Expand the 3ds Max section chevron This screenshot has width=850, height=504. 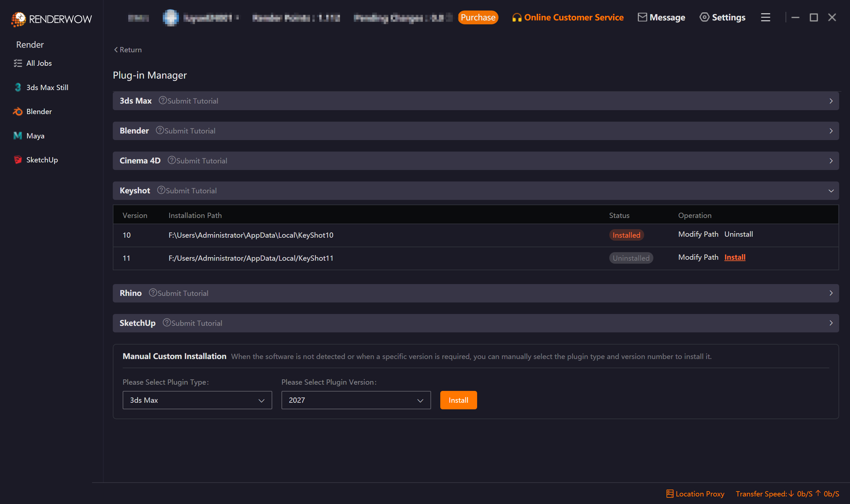pyautogui.click(x=831, y=101)
